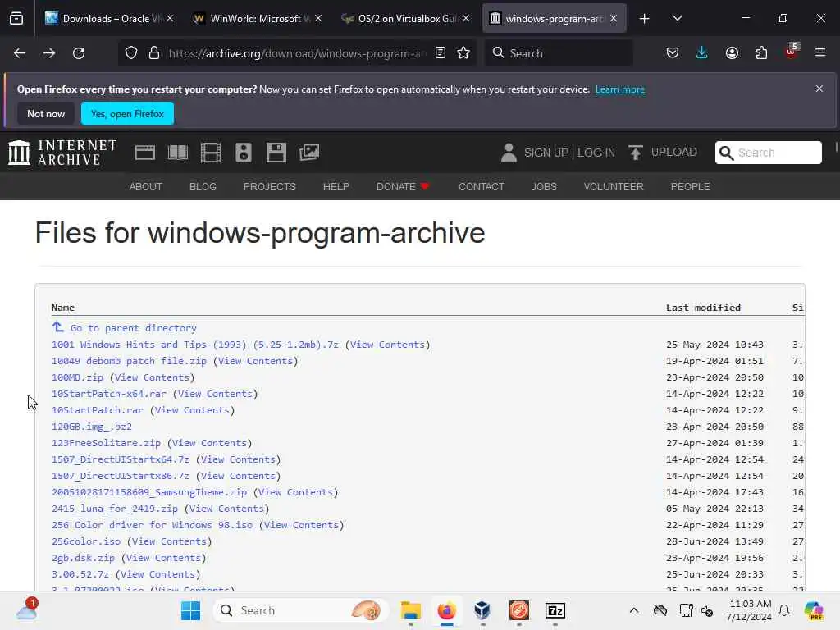Go forward to the next page
The height and width of the screenshot is (630, 840).
(x=48, y=53)
